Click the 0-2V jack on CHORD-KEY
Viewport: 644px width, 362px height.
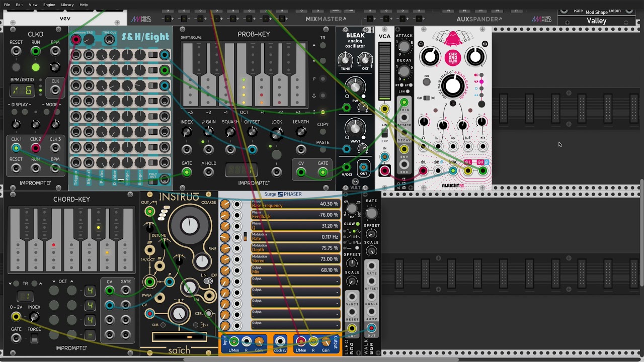(x=16, y=317)
